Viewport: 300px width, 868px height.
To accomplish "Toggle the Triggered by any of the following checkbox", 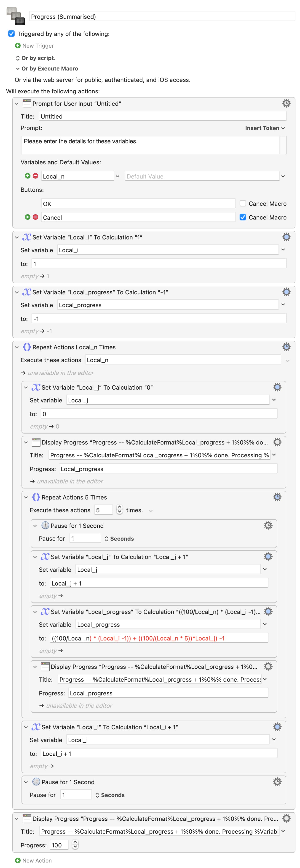I will click(x=11, y=34).
